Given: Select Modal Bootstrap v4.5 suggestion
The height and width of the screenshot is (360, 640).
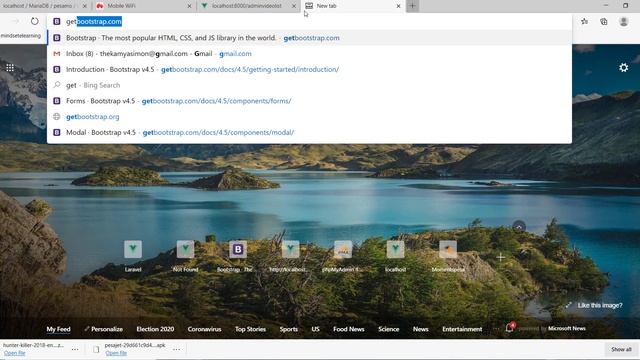Looking at the screenshot, I should 309,132.
